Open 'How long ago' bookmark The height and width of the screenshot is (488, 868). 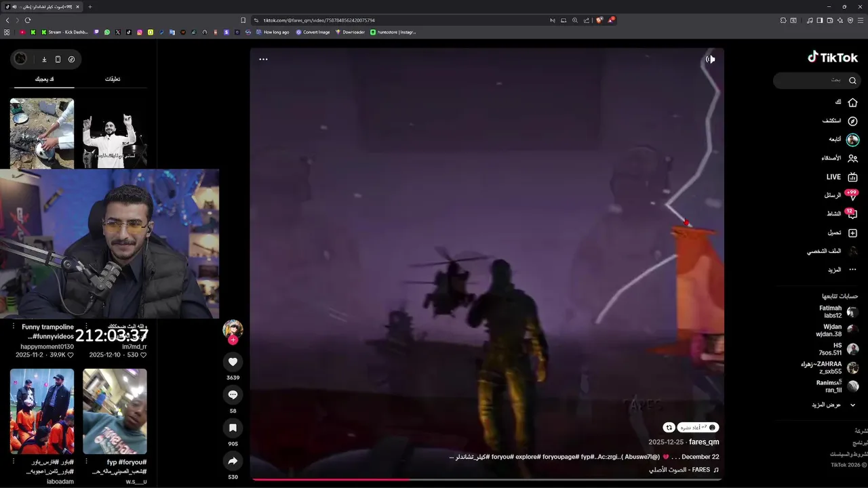pyautogui.click(x=272, y=32)
